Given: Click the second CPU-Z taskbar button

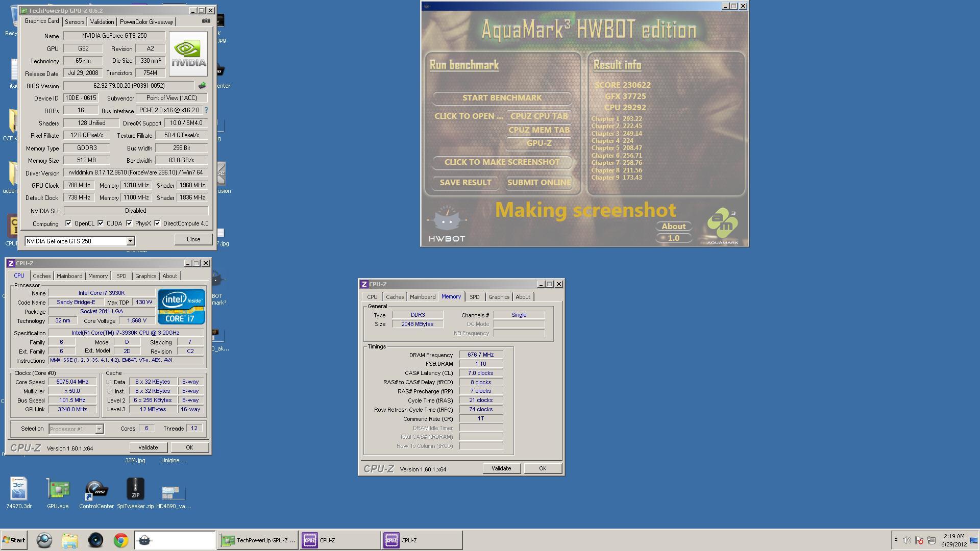Looking at the screenshot, I should coord(422,540).
